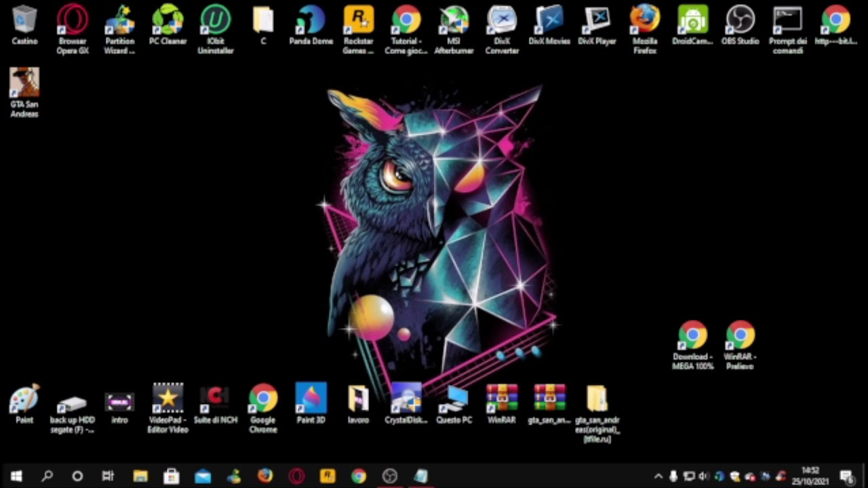Open Chrome from the taskbar
868x488 pixels.
tap(359, 476)
